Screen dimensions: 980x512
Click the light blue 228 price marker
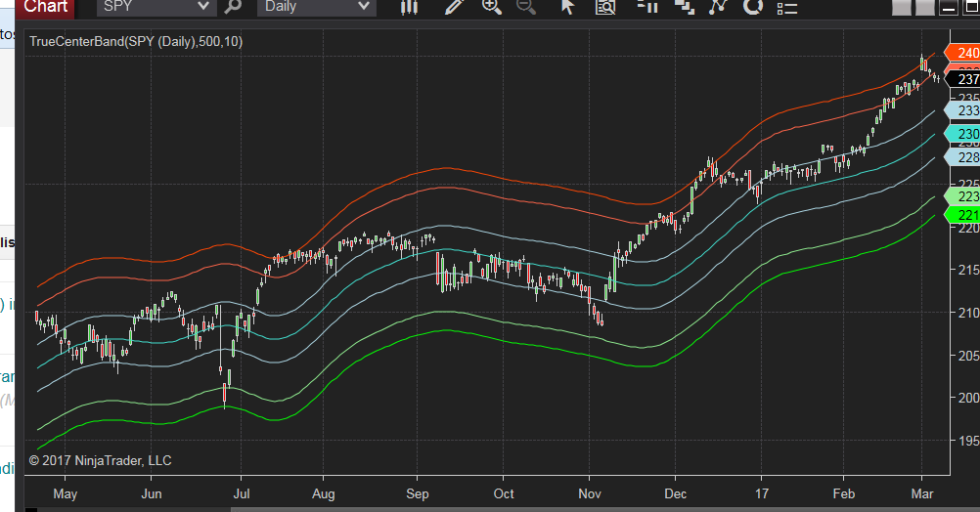pos(963,157)
